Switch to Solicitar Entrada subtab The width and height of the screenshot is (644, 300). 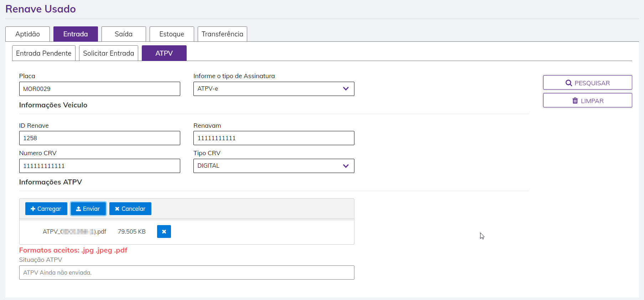[x=108, y=53]
